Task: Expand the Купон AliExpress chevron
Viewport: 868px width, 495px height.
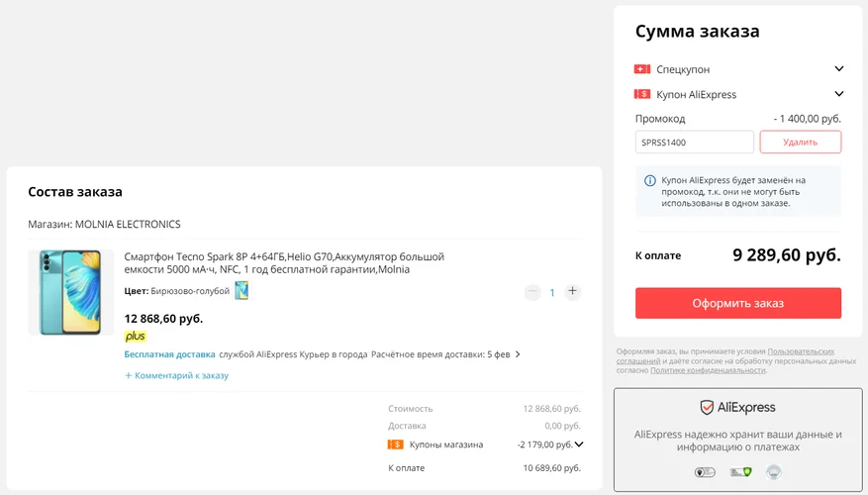Action: click(x=838, y=94)
